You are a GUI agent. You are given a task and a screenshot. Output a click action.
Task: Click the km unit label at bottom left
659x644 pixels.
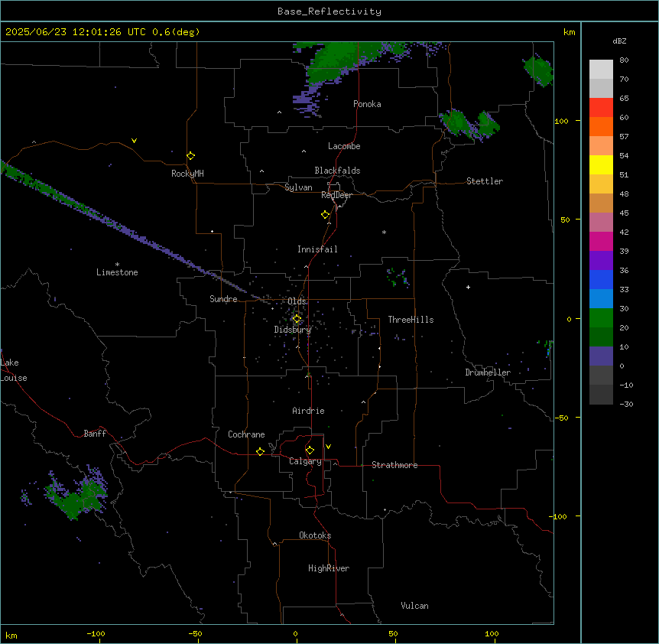[x=11, y=636]
